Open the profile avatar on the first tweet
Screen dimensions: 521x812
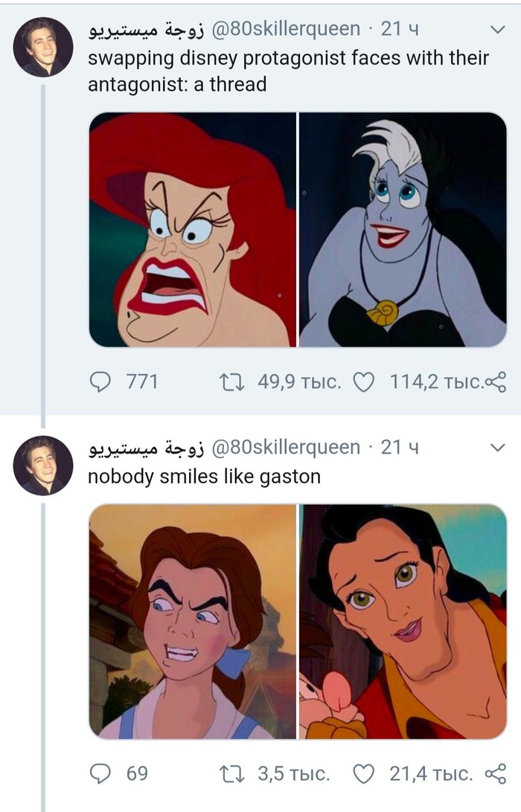coord(43,48)
